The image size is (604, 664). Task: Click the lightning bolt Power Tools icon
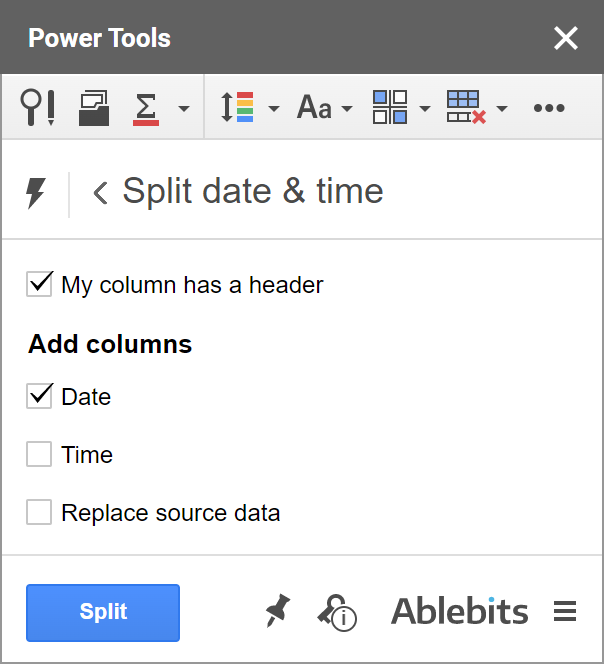tap(36, 192)
